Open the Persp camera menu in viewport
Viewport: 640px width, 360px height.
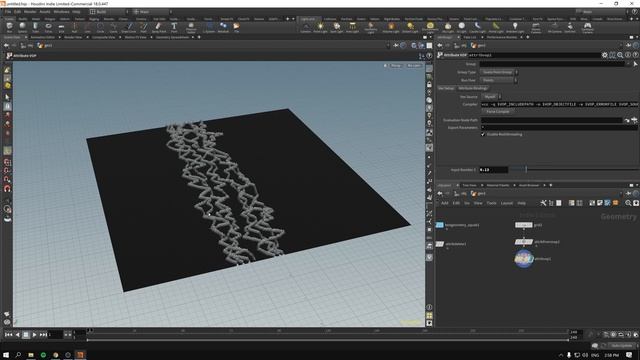tap(395, 66)
